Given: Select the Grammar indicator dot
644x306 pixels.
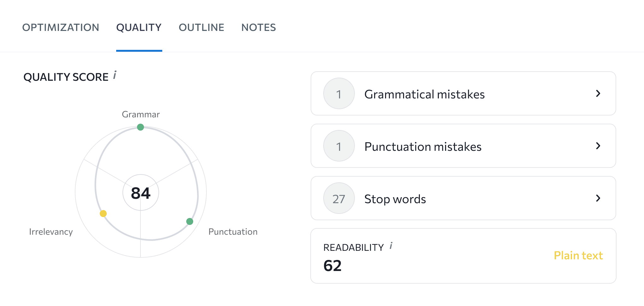Looking at the screenshot, I should point(141,127).
